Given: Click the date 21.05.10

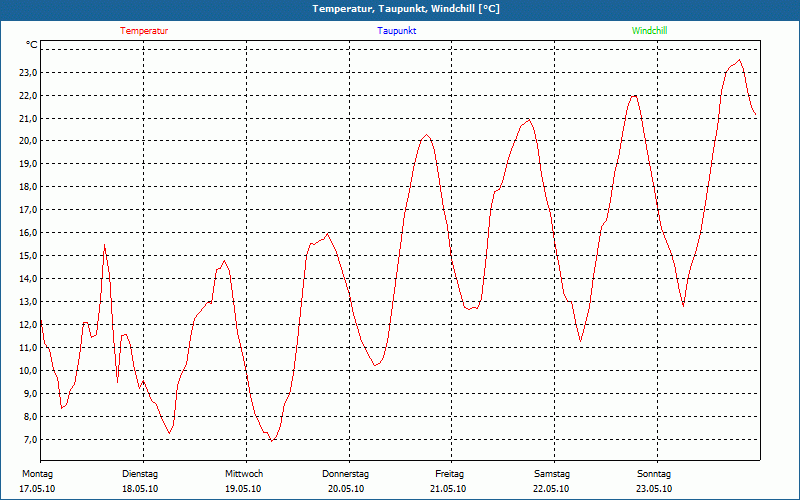Looking at the screenshot, I should tap(448, 489).
